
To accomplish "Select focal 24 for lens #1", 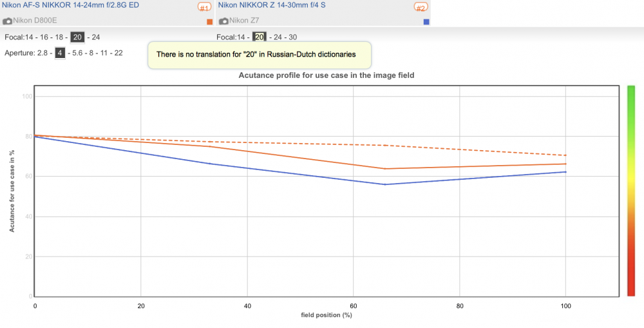I will point(96,37).
